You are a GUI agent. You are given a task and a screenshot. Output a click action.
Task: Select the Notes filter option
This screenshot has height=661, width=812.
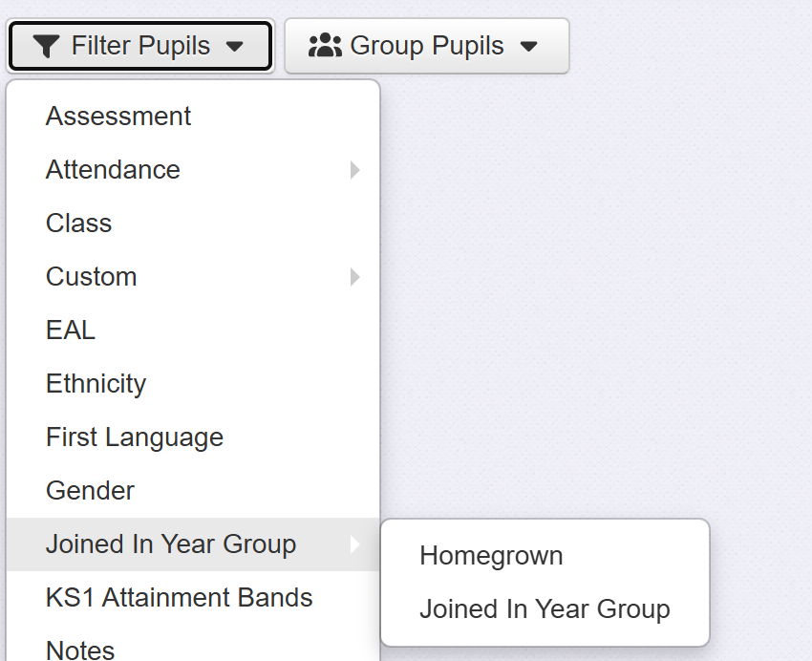point(80,650)
